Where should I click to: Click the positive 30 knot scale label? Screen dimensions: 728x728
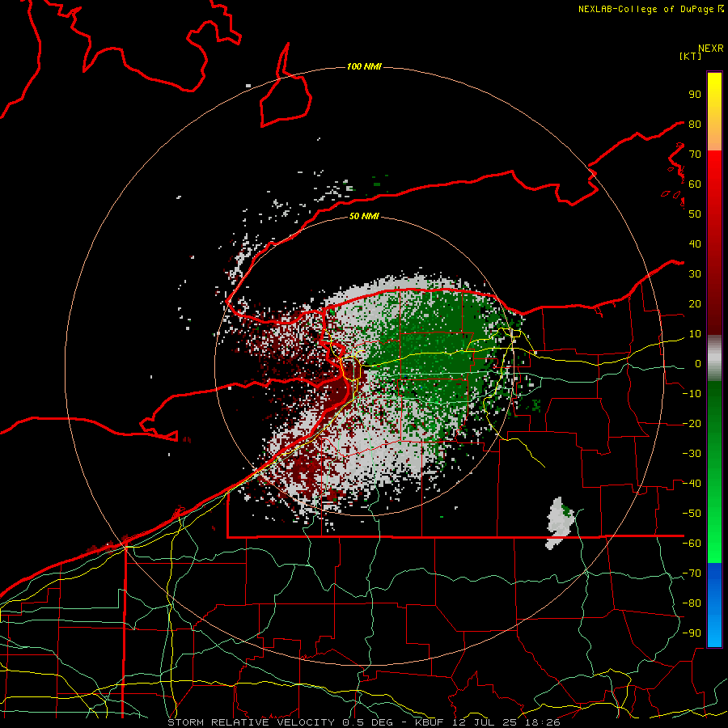695,274
